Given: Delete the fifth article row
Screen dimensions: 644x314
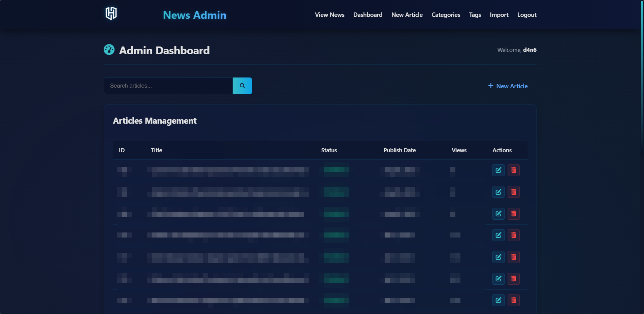Looking at the screenshot, I should coord(514,257).
